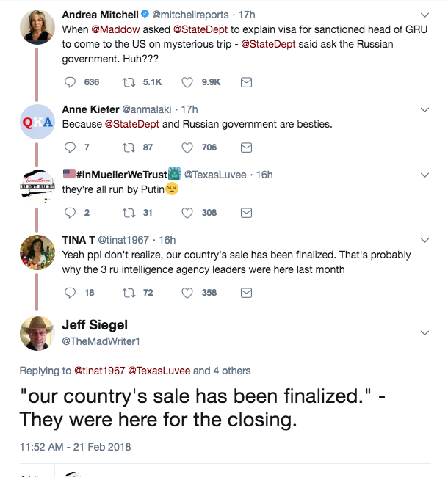Open more options for Andrea Mitchell's tweet
Viewport: 448px width, 477px height.
[424, 15]
